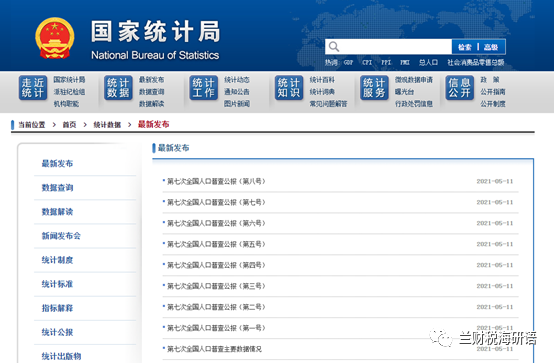The height and width of the screenshot is (363, 554).
Task: Open 数据查询 in top navigation
Action: [x=151, y=92]
